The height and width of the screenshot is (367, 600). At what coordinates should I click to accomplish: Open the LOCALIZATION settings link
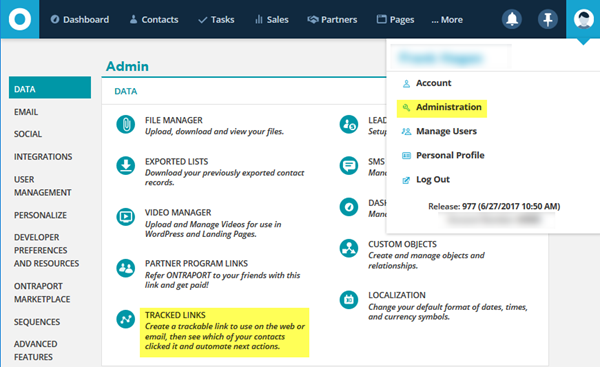tap(397, 295)
